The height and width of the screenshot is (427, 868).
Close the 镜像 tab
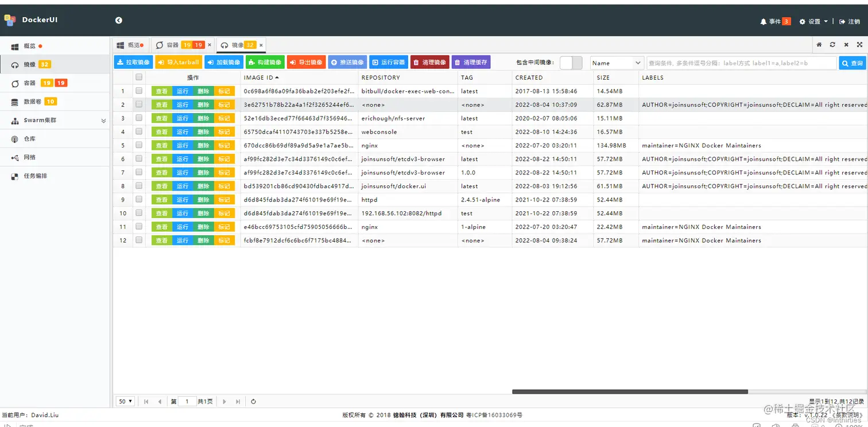261,45
